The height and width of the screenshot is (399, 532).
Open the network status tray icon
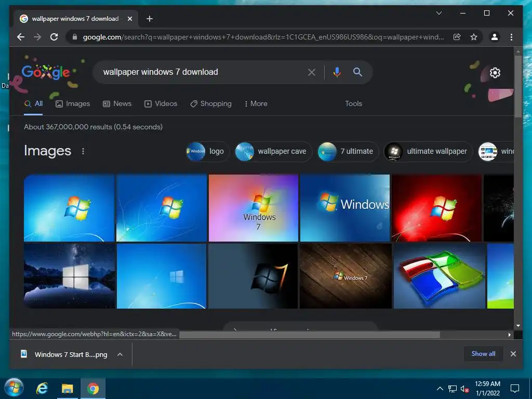tap(453, 389)
